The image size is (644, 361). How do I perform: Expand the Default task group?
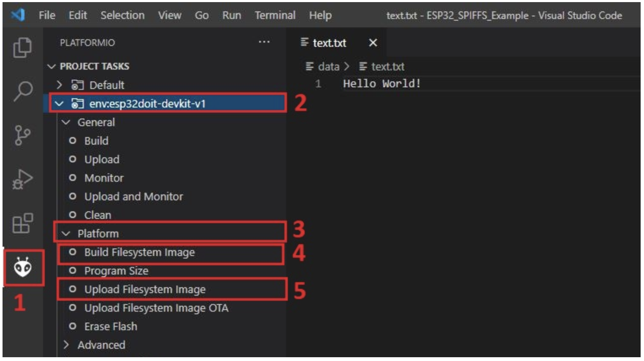click(x=59, y=85)
